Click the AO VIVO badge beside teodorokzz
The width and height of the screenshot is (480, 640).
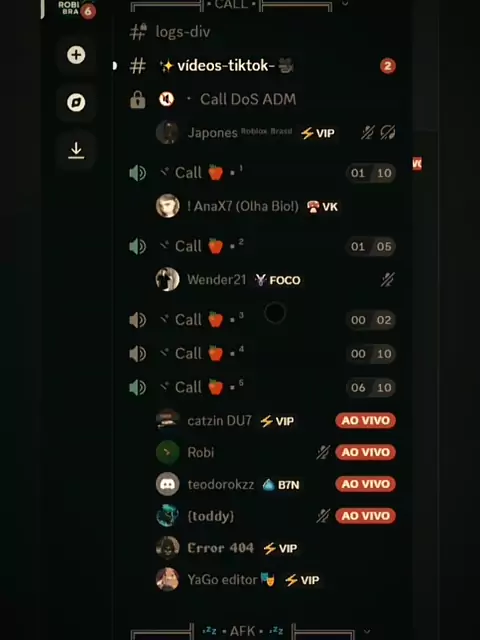pos(365,484)
